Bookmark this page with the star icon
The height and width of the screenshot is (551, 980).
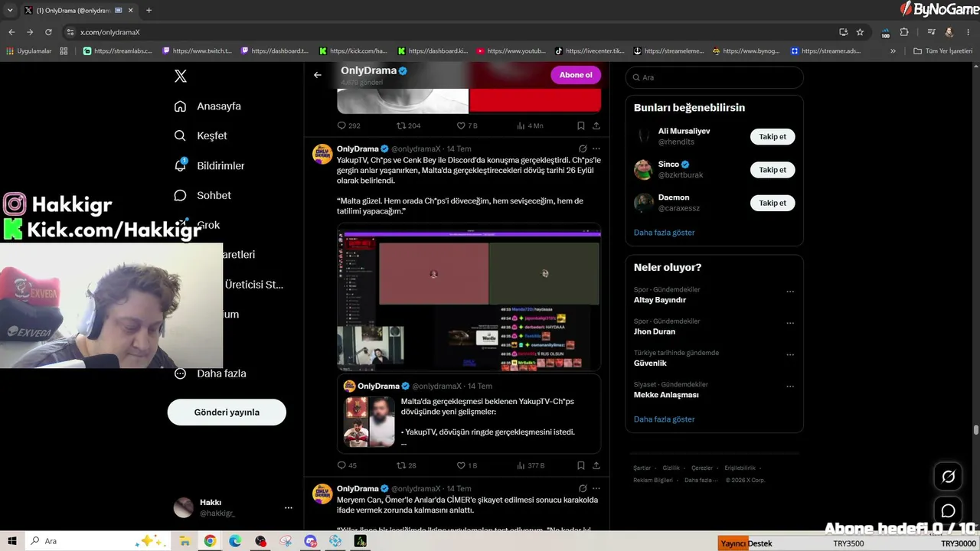tap(860, 32)
